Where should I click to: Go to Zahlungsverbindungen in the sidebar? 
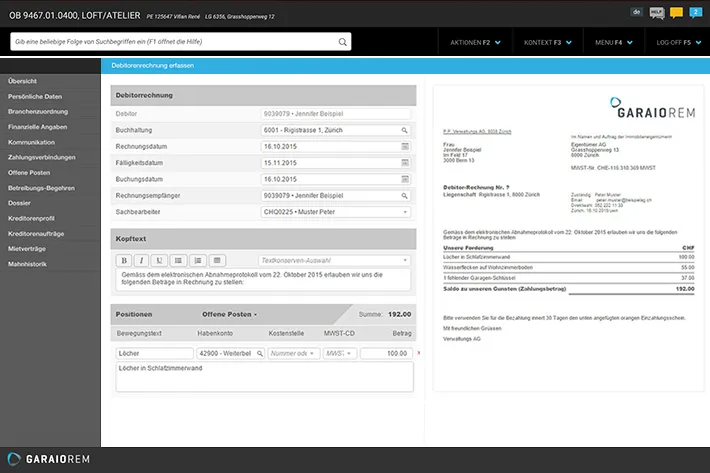(40, 157)
